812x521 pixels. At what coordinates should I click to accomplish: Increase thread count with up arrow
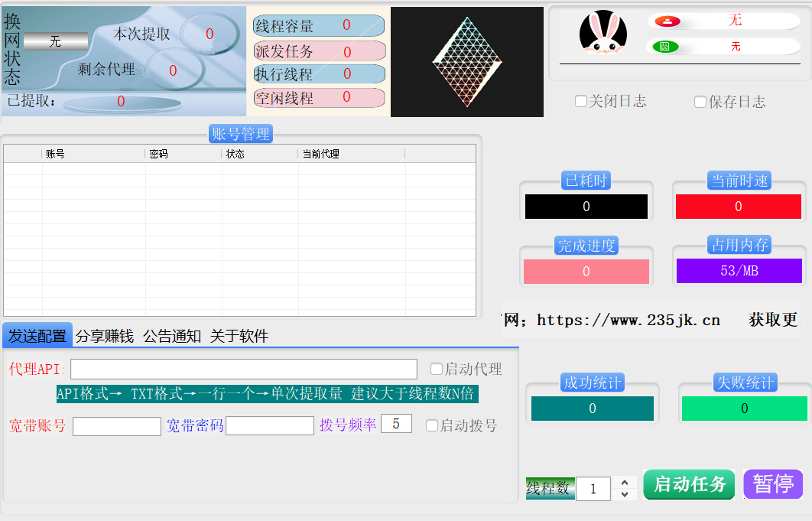[x=625, y=482]
